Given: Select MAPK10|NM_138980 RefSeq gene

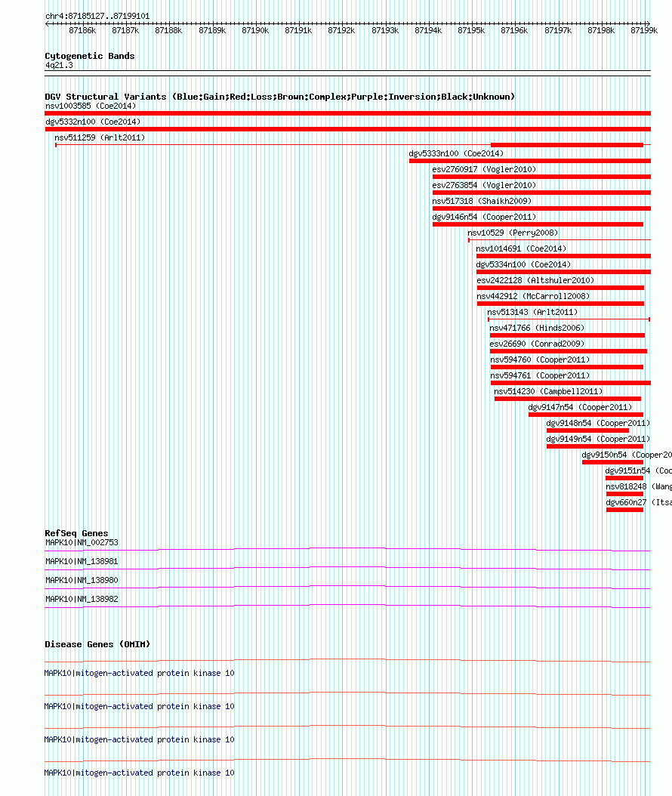Looking at the screenshot, I should pyautogui.click(x=82, y=580).
